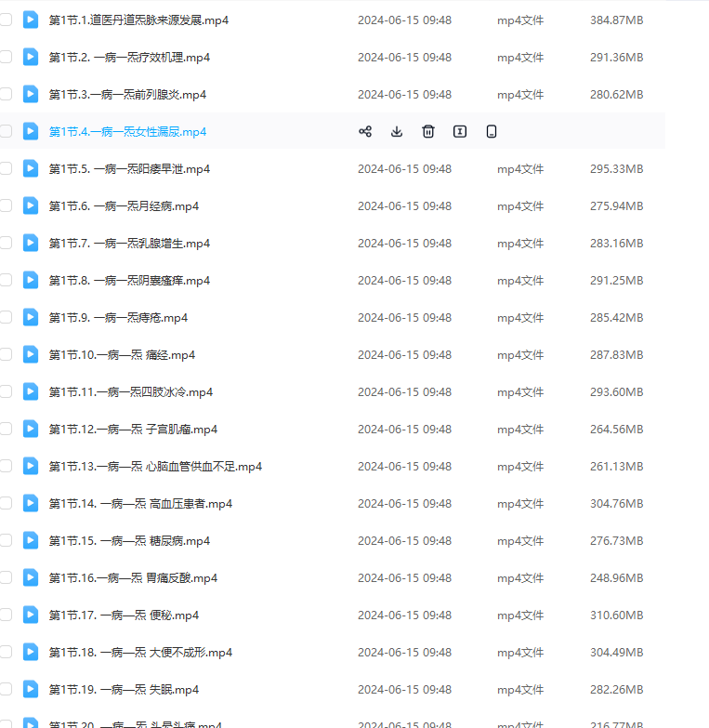
Task: Click the download icon for 女性漏尿.mp4
Action: click(397, 131)
